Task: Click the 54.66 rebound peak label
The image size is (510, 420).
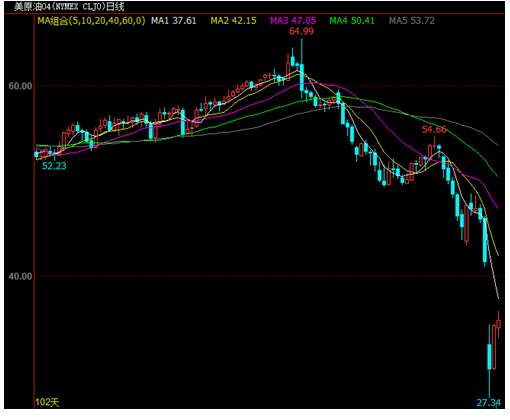Action: pos(434,130)
